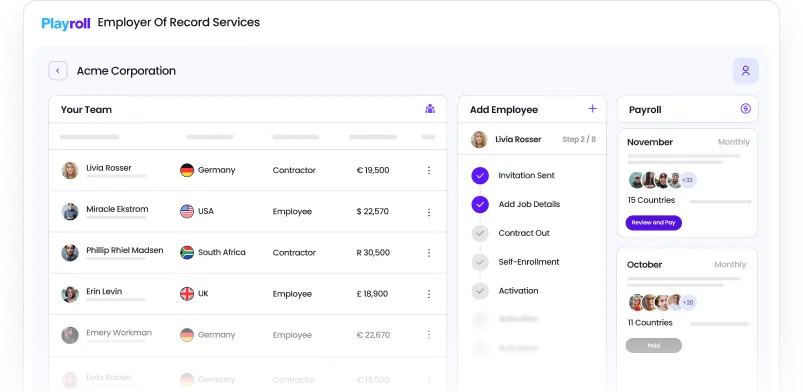This screenshot has width=803, height=392.
Task: Click the Paid button under October
Action: (x=653, y=345)
